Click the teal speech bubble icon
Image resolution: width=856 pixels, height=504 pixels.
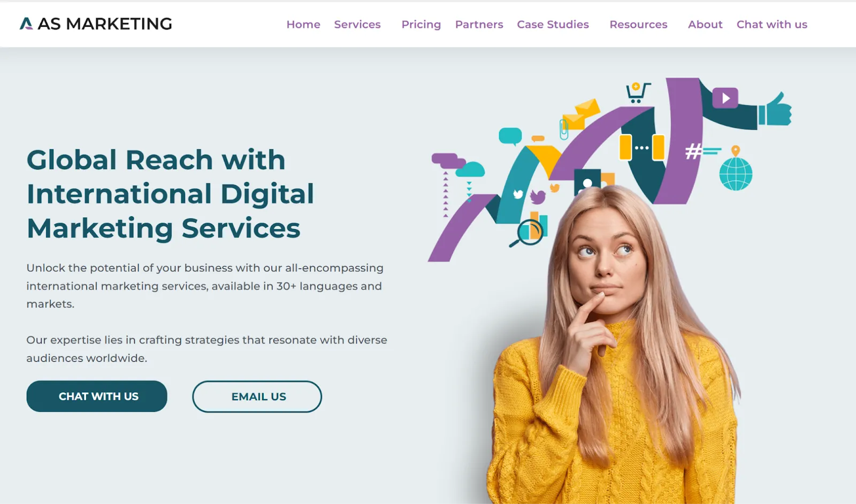(510, 136)
